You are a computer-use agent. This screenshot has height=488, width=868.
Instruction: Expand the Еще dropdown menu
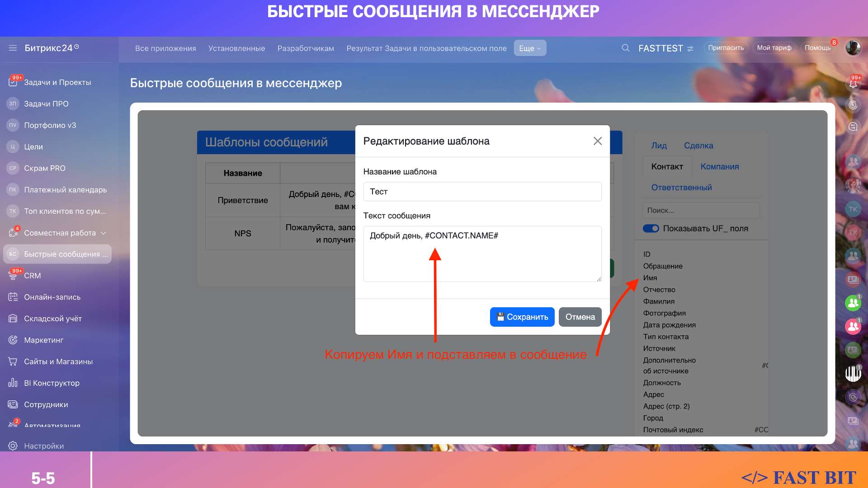pos(530,48)
